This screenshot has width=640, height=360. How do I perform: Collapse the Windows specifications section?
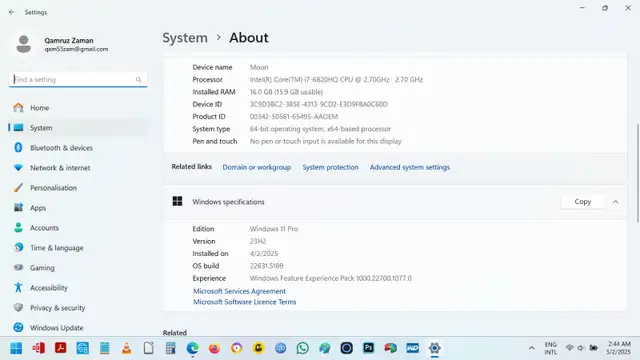click(615, 202)
